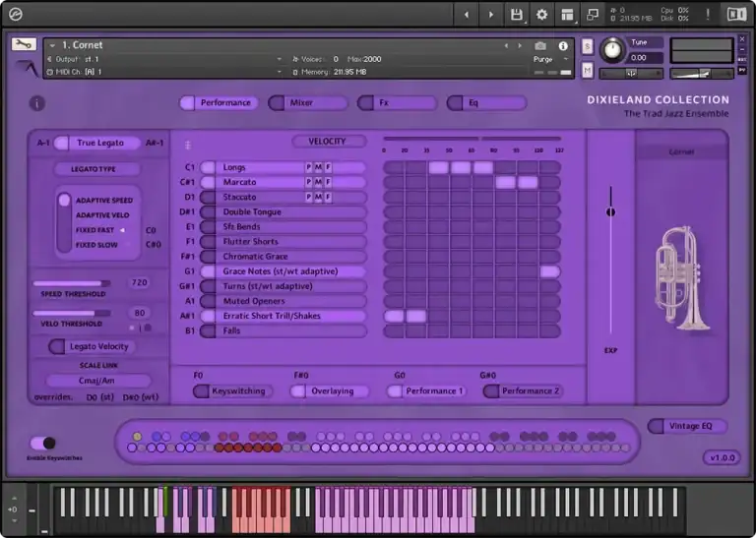The width and height of the screenshot is (756, 538).
Task: Click the minimize view window icon
Action: (x=593, y=15)
